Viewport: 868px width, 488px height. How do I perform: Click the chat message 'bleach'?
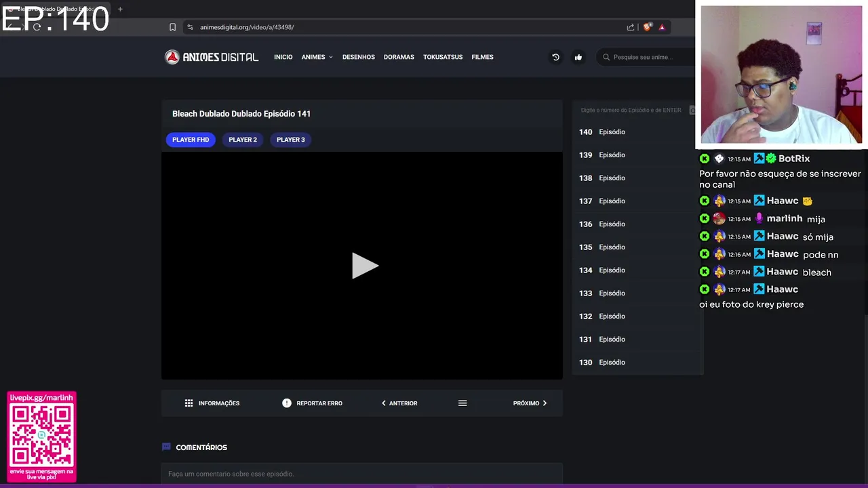click(x=816, y=272)
